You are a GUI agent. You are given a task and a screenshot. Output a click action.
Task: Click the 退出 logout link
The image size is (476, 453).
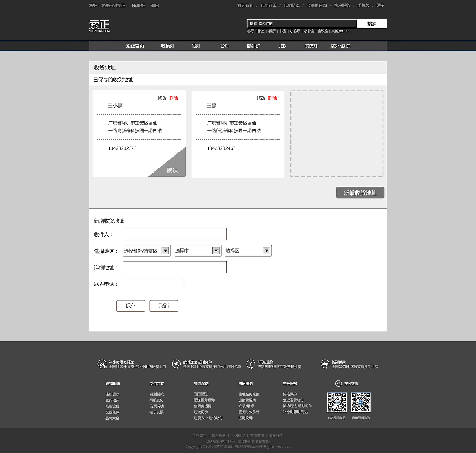coord(155,6)
